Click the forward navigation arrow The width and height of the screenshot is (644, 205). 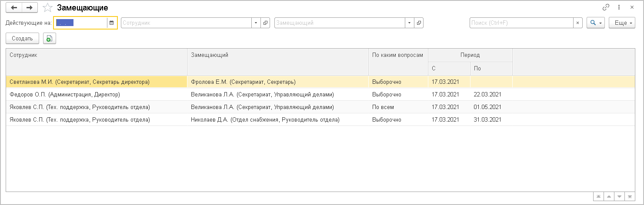(30, 7)
